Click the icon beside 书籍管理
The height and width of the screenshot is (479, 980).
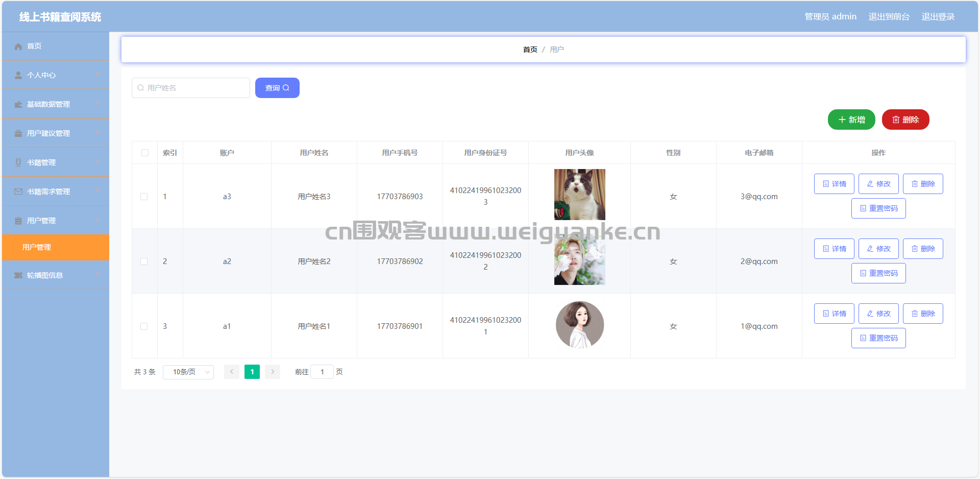pyautogui.click(x=18, y=163)
